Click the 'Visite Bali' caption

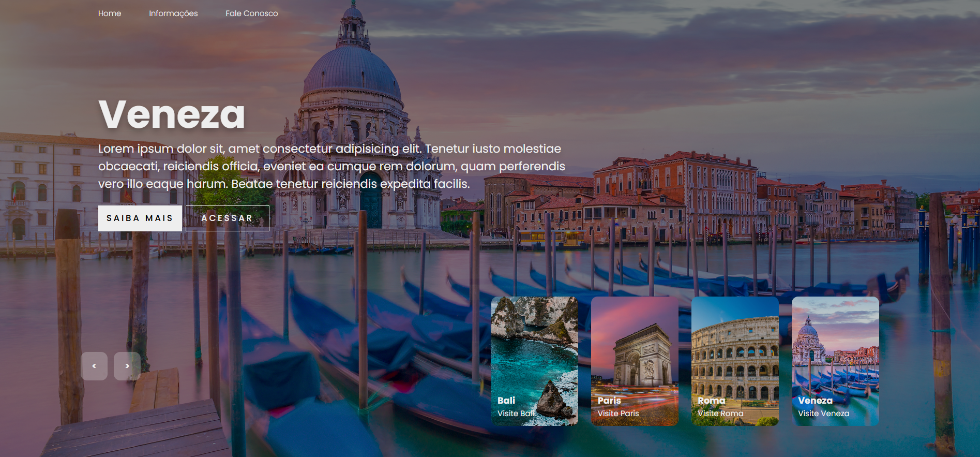516,414
